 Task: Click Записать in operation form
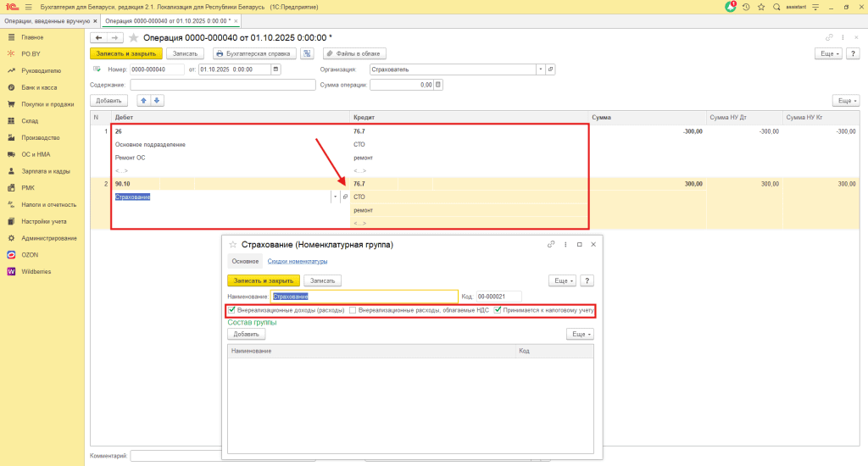point(185,53)
